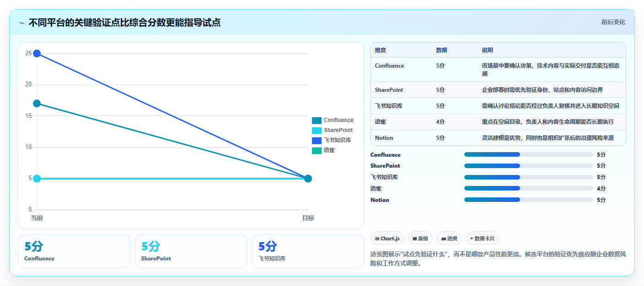
Task: Click the 前后变化 label in header
Action: click(613, 22)
